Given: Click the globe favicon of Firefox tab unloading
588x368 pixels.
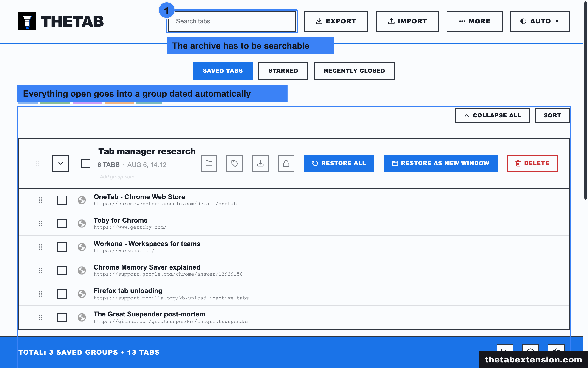Looking at the screenshot, I should click(x=82, y=294).
